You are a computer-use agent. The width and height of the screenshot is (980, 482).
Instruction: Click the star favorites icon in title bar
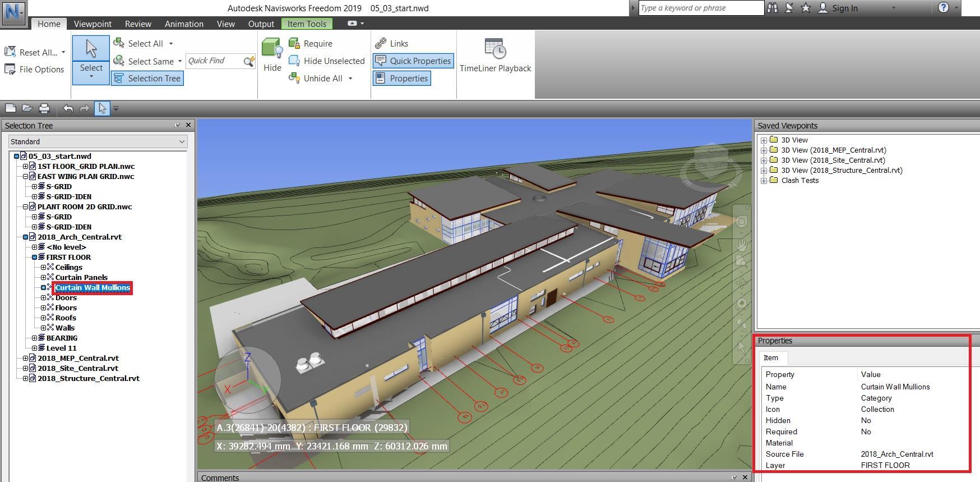pos(806,8)
